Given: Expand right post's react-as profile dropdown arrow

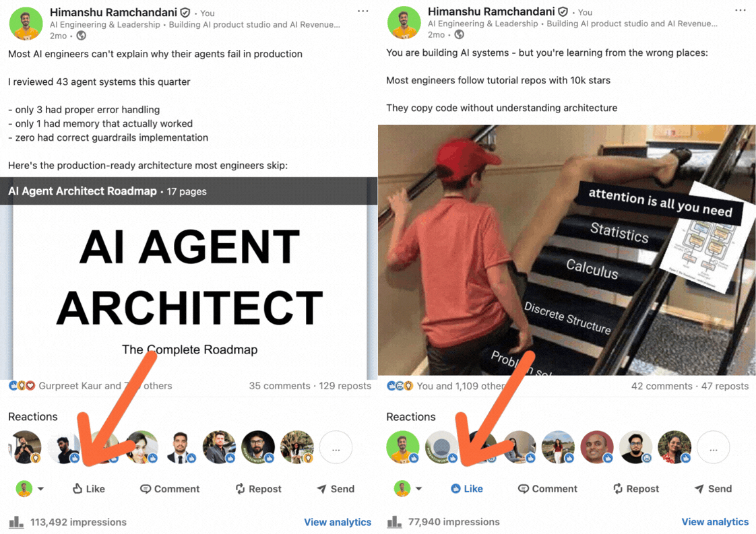Looking at the screenshot, I should point(419,489).
